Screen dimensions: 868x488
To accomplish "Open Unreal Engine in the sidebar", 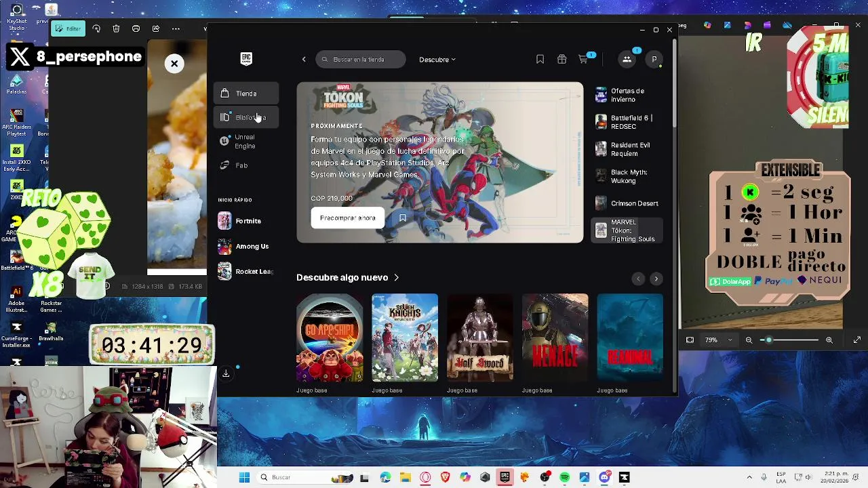I will 246,141.
